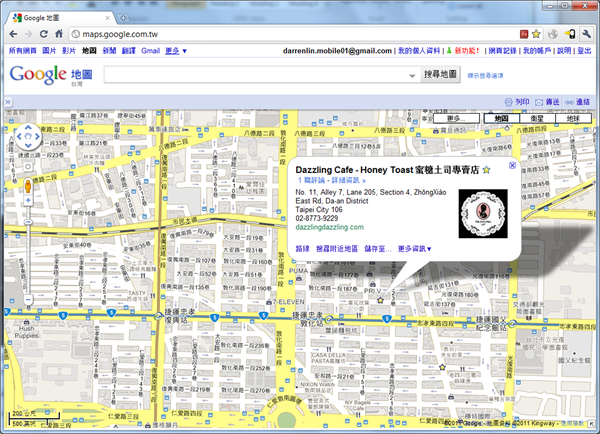Pan the map down
The image size is (600, 434).
28,145
